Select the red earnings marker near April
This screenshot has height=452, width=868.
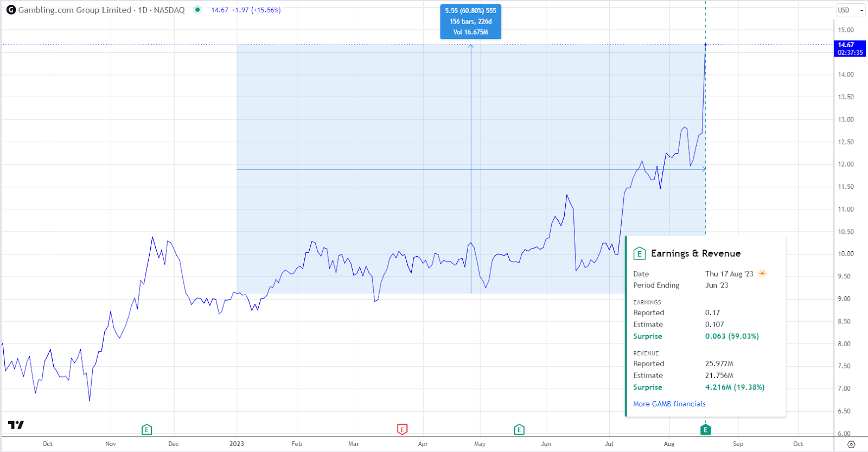402,430
